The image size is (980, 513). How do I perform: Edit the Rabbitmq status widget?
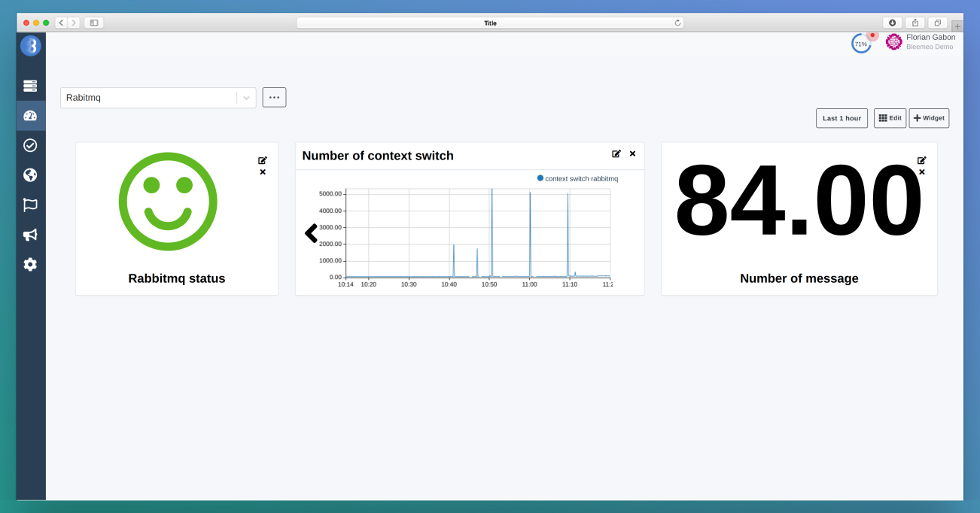point(262,159)
